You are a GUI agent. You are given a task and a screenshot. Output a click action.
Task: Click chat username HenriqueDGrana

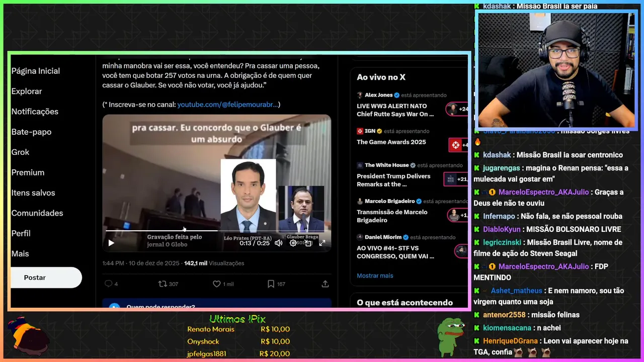(511, 341)
